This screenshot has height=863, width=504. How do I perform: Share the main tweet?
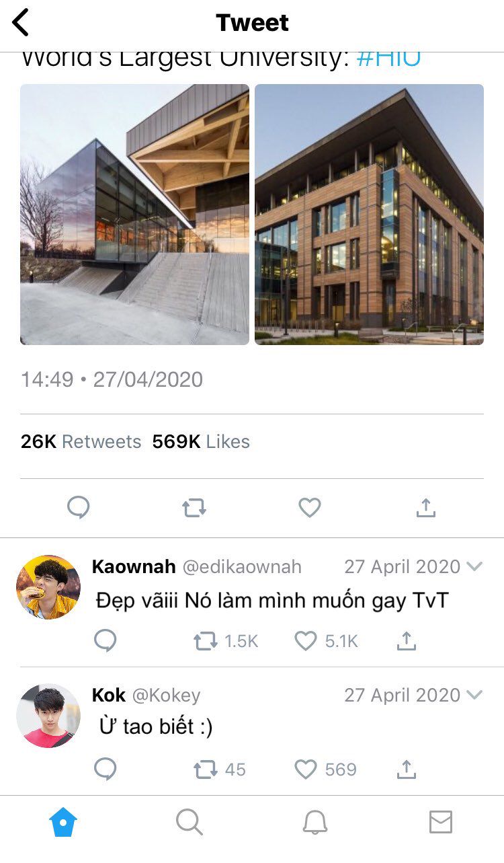pyautogui.click(x=425, y=507)
